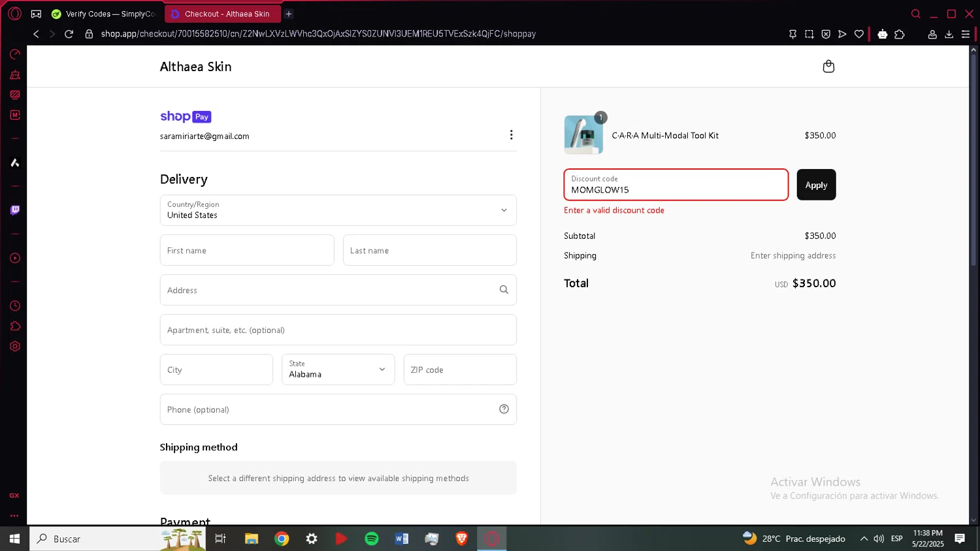Open the GX Control speedometer icon in sidebar

pyautogui.click(x=14, y=54)
